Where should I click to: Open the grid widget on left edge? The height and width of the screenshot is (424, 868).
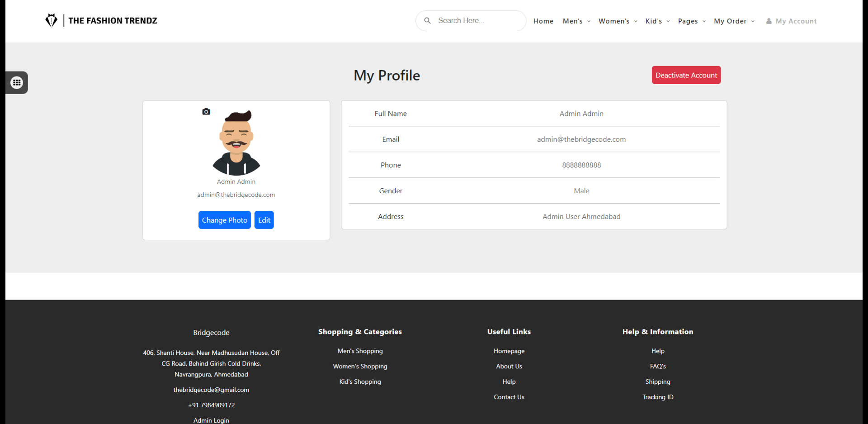click(x=17, y=82)
